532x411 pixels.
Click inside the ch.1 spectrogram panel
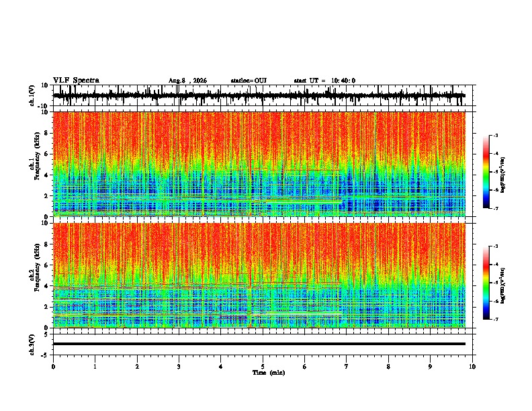point(259,164)
